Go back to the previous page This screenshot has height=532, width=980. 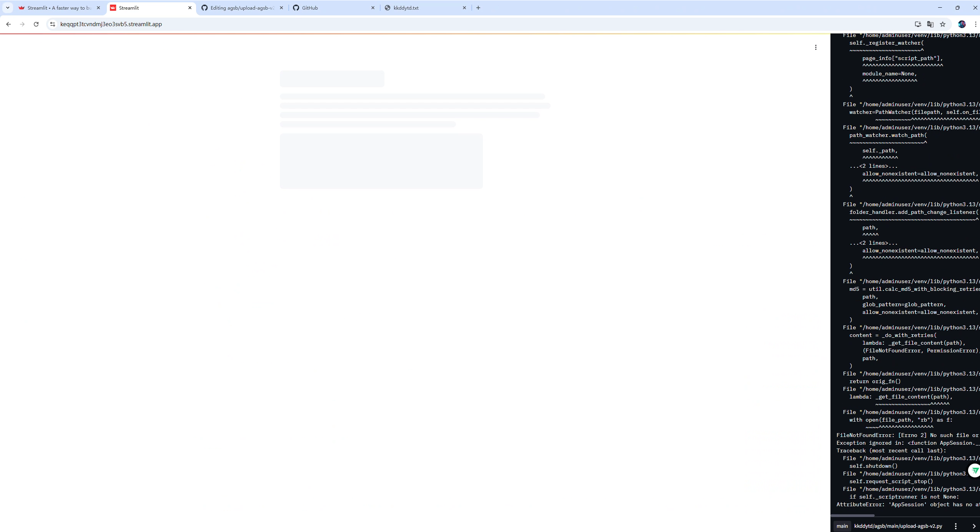point(8,24)
